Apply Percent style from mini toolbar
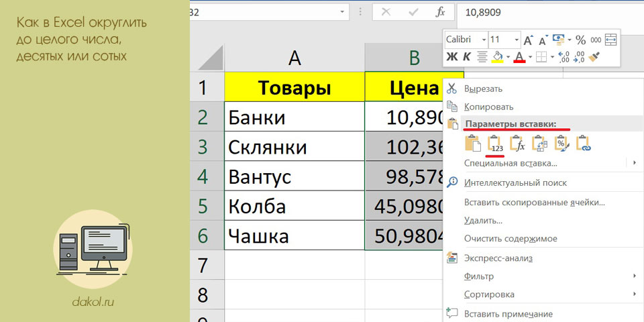The width and height of the screenshot is (644, 322). coord(580,40)
